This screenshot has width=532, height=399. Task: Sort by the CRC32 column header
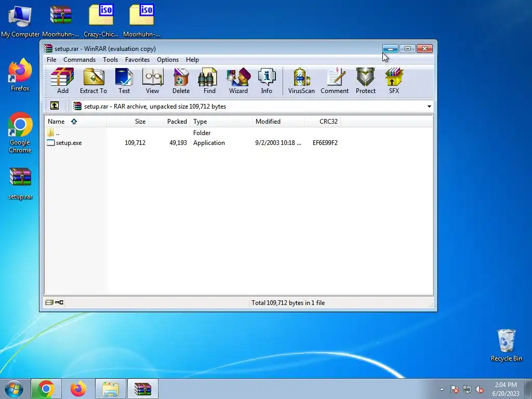[x=322, y=122]
